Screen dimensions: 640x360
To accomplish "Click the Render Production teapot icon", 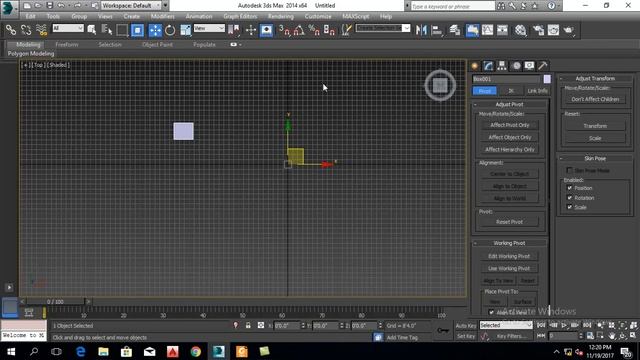I will pyautogui.click(x=569, y=30).
